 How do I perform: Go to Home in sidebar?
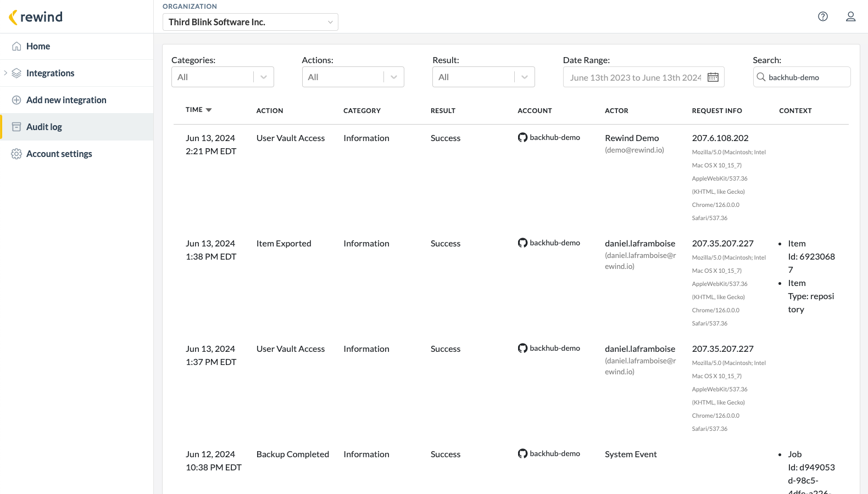point(76,46)
